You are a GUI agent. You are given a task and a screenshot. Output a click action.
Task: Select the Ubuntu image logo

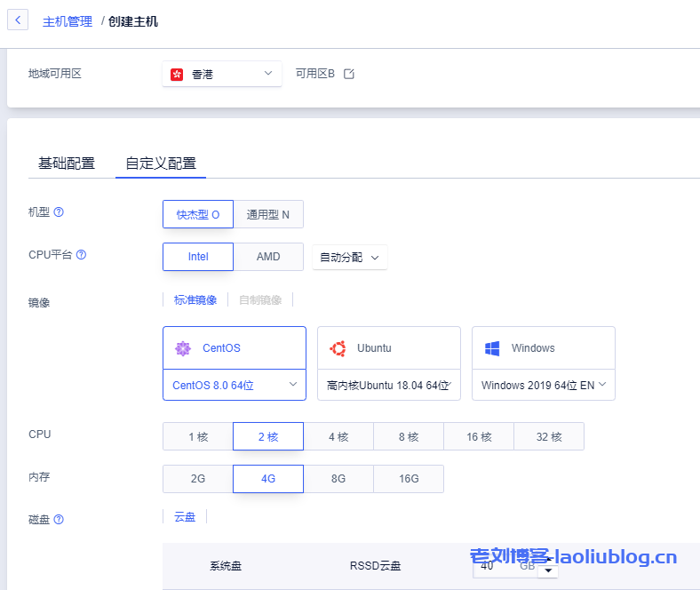338,348
